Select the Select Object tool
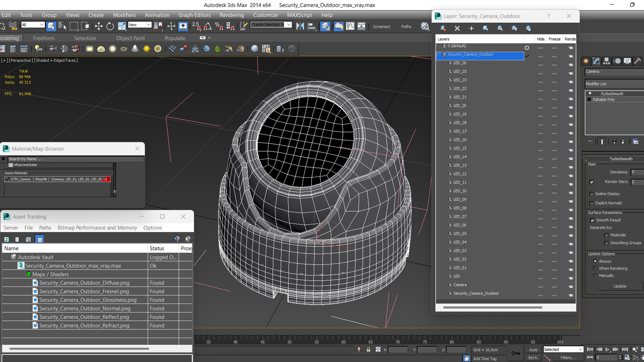Image resolution: width=644 pixels, height=362 pixels. [51, 26]
